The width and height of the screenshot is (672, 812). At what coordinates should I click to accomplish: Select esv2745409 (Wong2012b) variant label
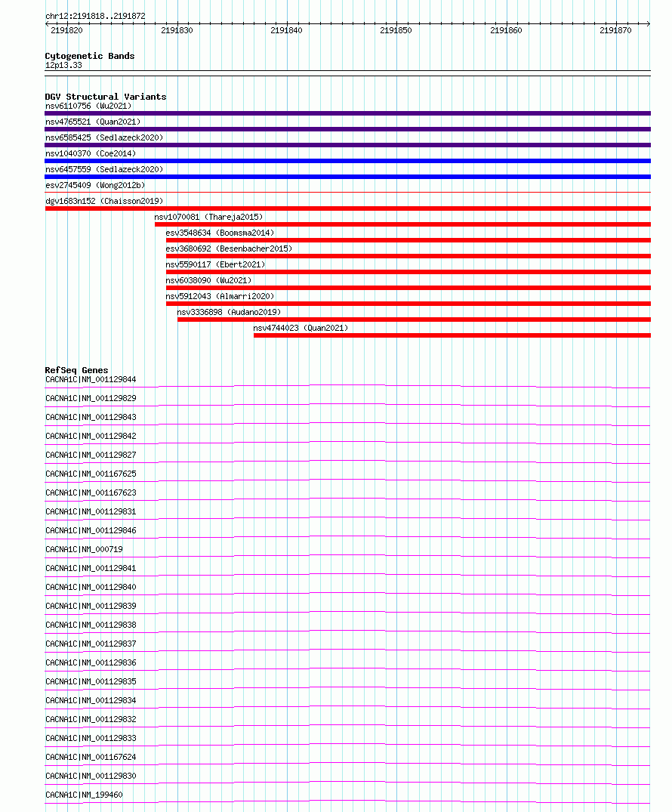pyautogui.click(x=95, y=185)
